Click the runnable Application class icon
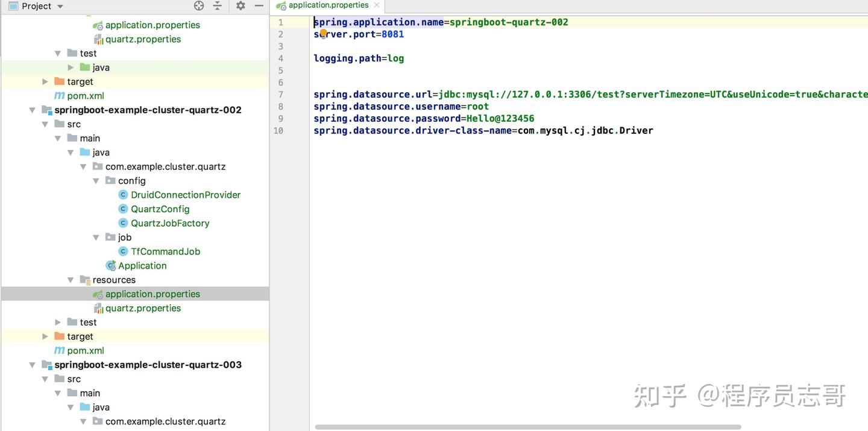The width and height of the screenshot is (868, 431). point(110,266)
